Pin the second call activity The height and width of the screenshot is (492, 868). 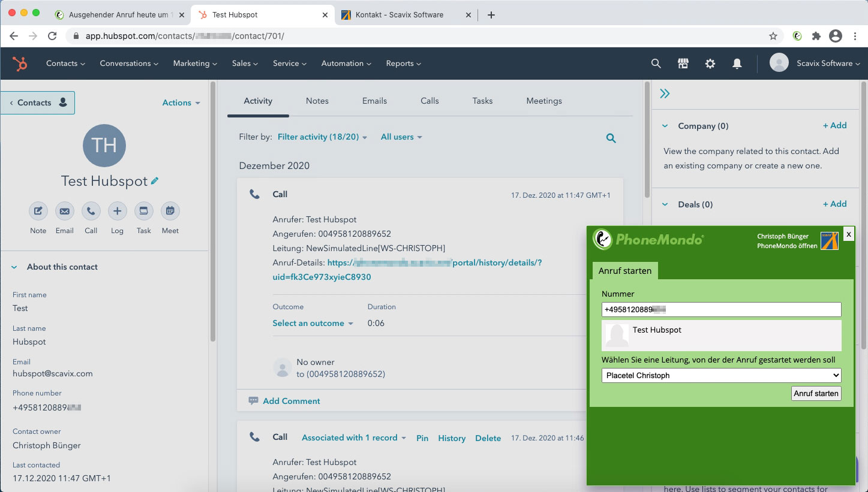422,438
